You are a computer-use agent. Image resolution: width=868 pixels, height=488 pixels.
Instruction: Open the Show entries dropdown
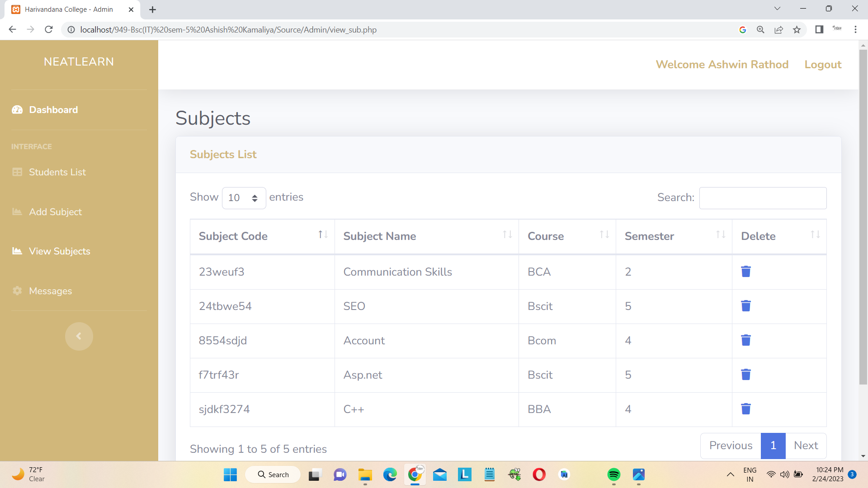(x=243, y=197)
